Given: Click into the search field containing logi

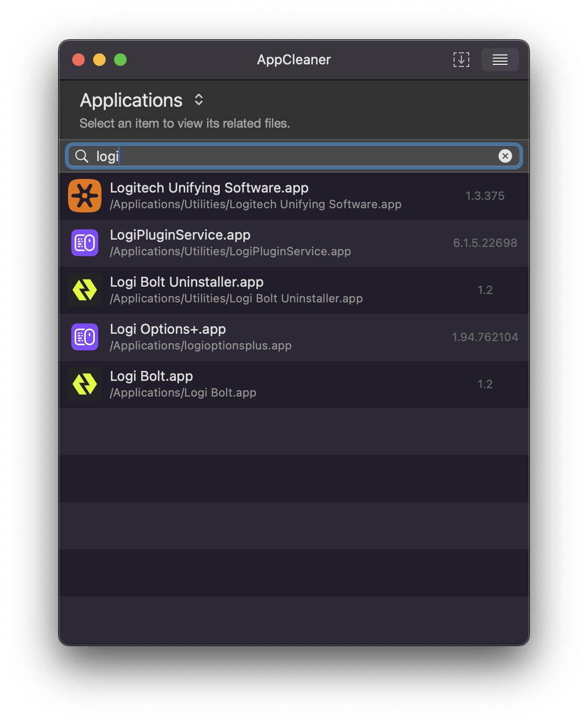Looking at the screenshot, I should tap(294, 156).
